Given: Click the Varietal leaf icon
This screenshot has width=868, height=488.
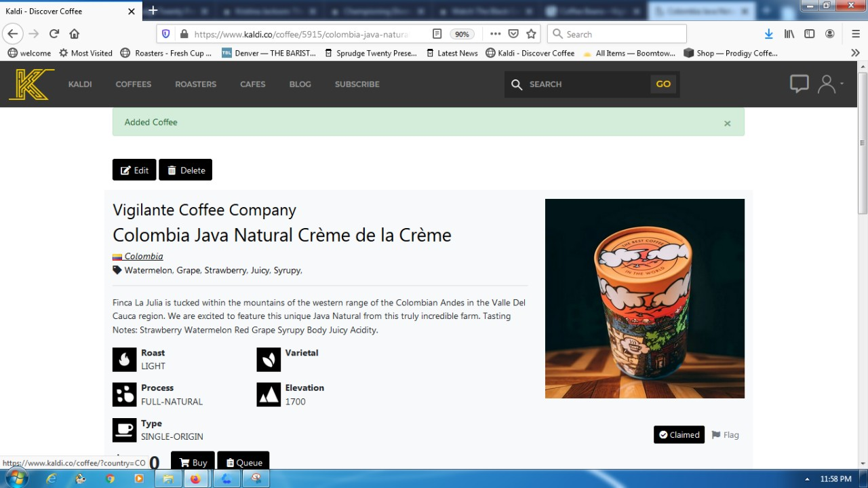Looking at the screenshot, I should coord(269,359).
